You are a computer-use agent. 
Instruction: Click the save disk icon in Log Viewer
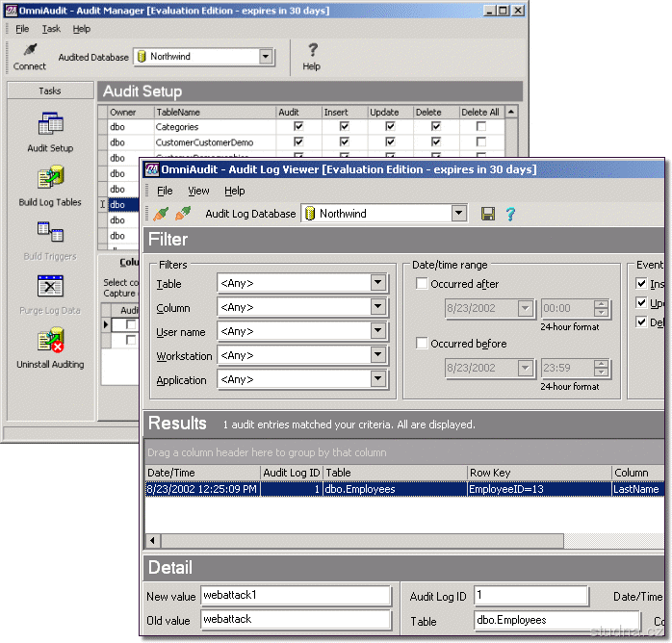coord(488,214)
